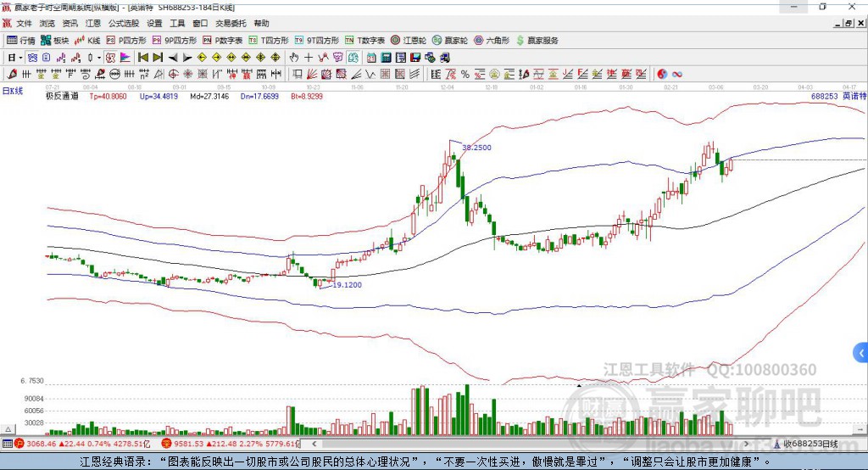
Task: Toggle the pink multicolor triangle chart icon
Action: pyautogui.click(x=125, y=58)
